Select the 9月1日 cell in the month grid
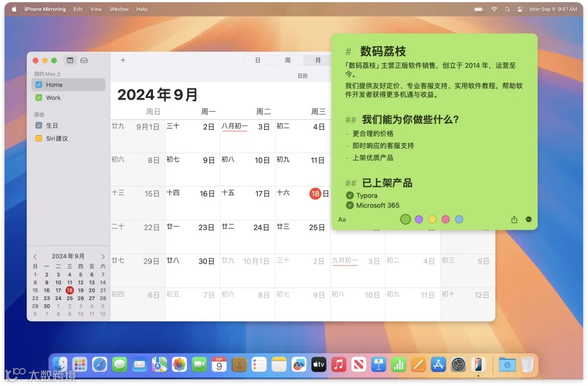Image resolution: width=588 pixels, height=386 pixels. tap(138, 136)
